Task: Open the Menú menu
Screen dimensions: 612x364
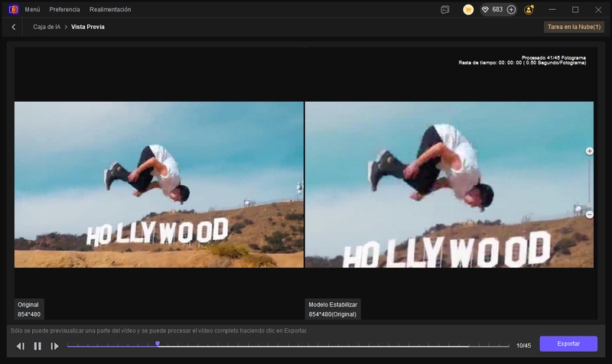Action: 32,9
